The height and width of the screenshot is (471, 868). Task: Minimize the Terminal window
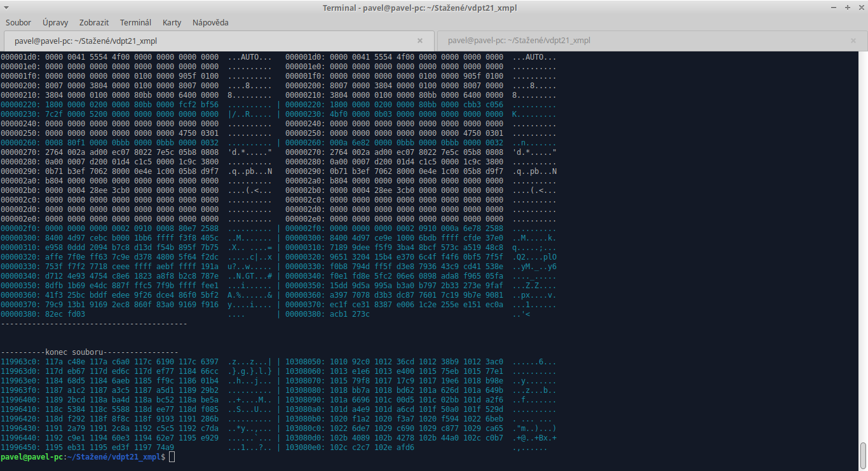click(x=834, y=8)
